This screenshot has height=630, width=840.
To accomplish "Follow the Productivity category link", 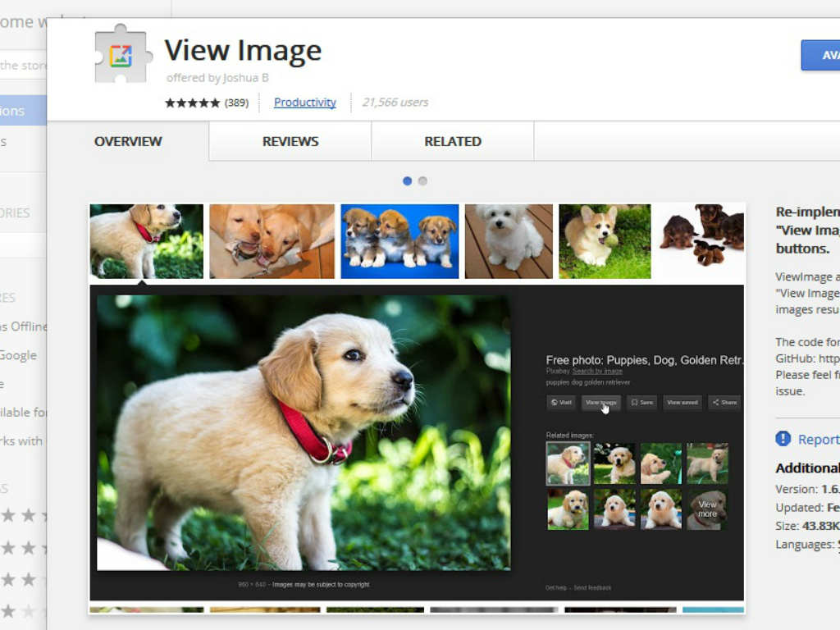I will [x=305, y=103].
